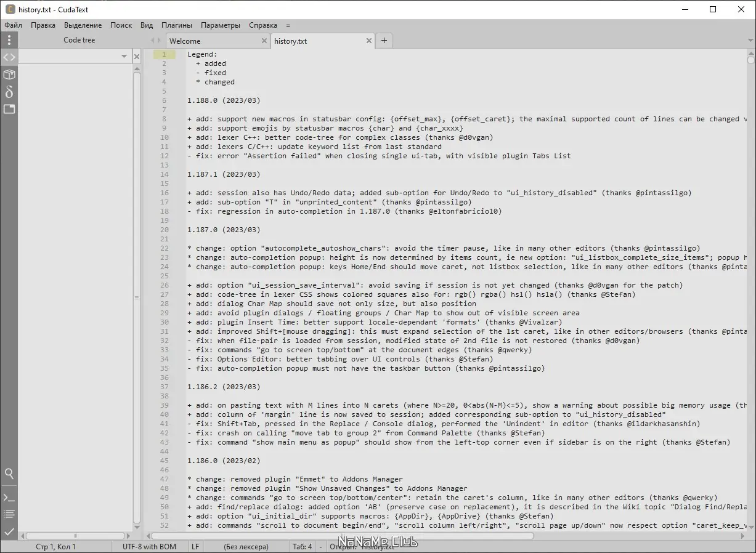Click Code tree horizontal scrollbar thumb
Screen dimensions: 756x553
click(76, 536)
